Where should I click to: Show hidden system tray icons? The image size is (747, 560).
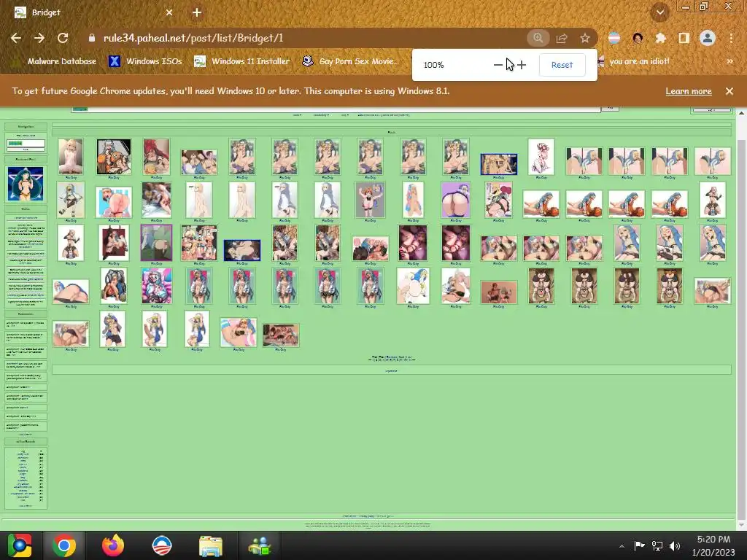(x=622, y=545)
